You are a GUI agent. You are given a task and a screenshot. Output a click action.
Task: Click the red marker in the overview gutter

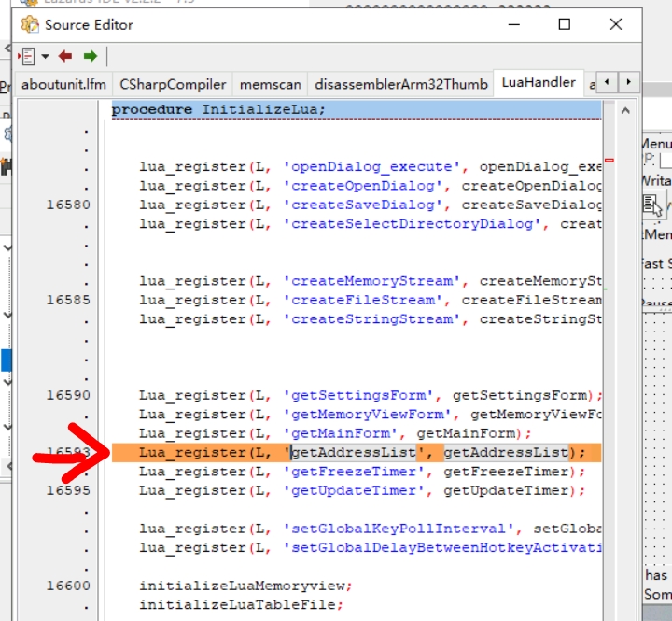click(x=609, y=161)
